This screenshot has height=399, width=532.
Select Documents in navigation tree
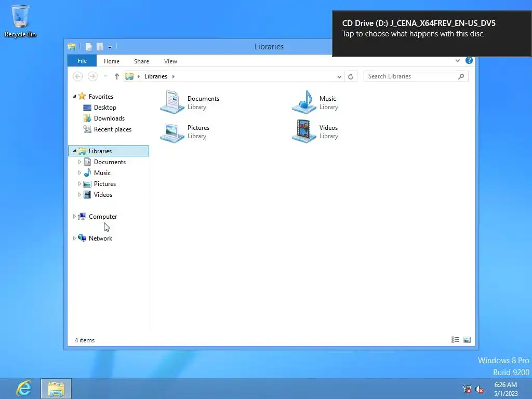click(110, 162)
